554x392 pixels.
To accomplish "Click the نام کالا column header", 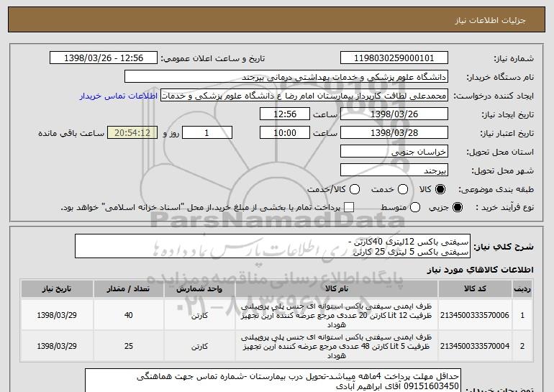I will click(337, 289).
